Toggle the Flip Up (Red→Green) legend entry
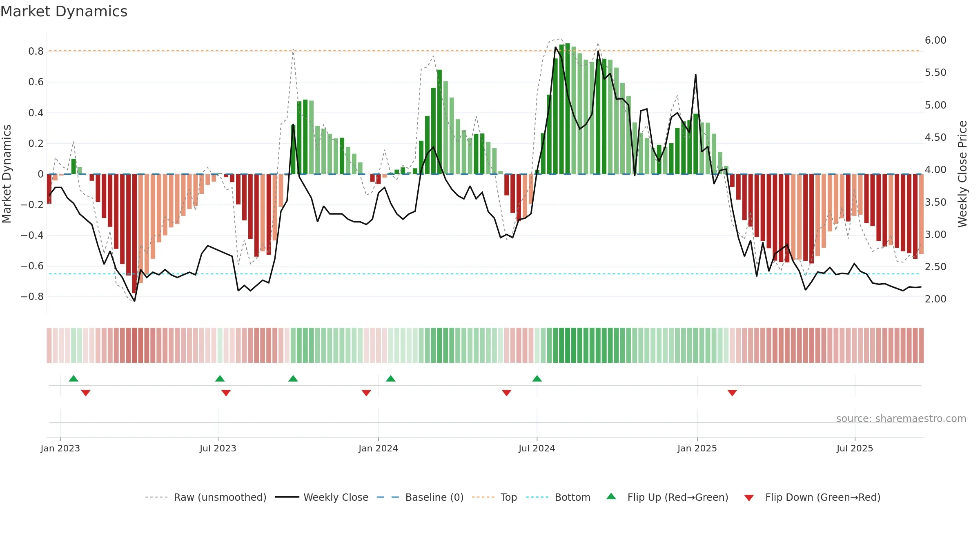This screenshot has width=980, height=551. click(667, 497)
